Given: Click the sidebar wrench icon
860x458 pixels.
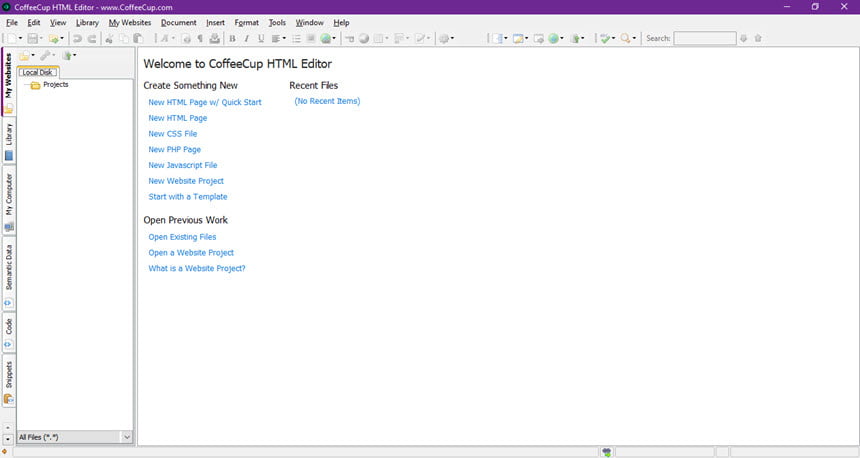Looking at the screenshot, I should pyautogui.click(x=46, y=56).
